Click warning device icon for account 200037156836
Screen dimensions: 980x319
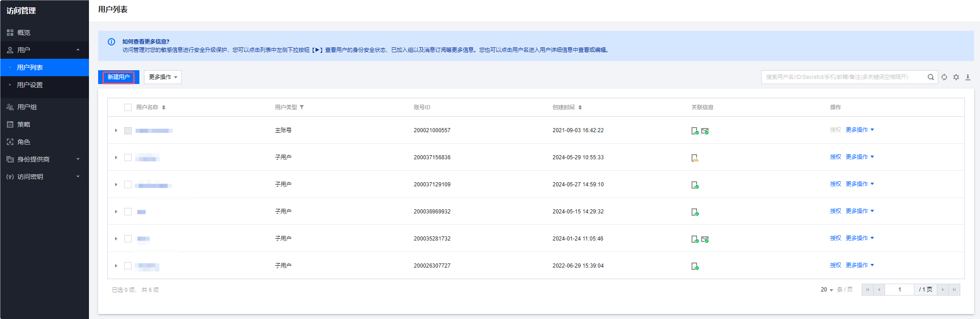[695, 158]
